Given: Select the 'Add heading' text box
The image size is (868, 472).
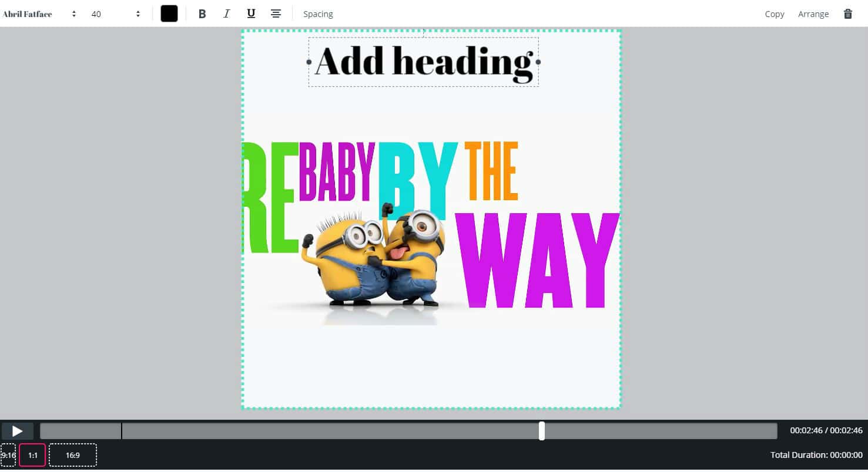Looking at the screenshot, I should 424,62.
